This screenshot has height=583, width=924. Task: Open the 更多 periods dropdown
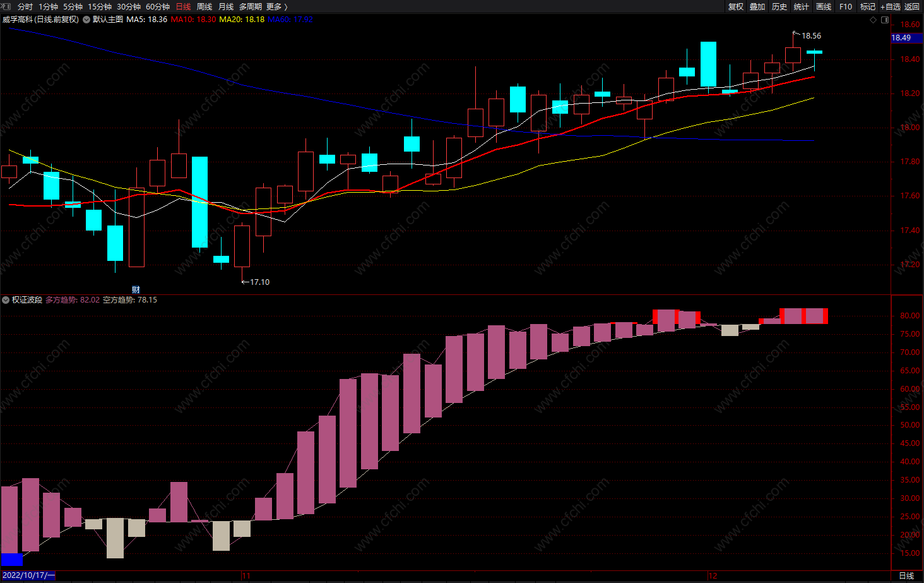pyautogui.click(x=277, y=6)
